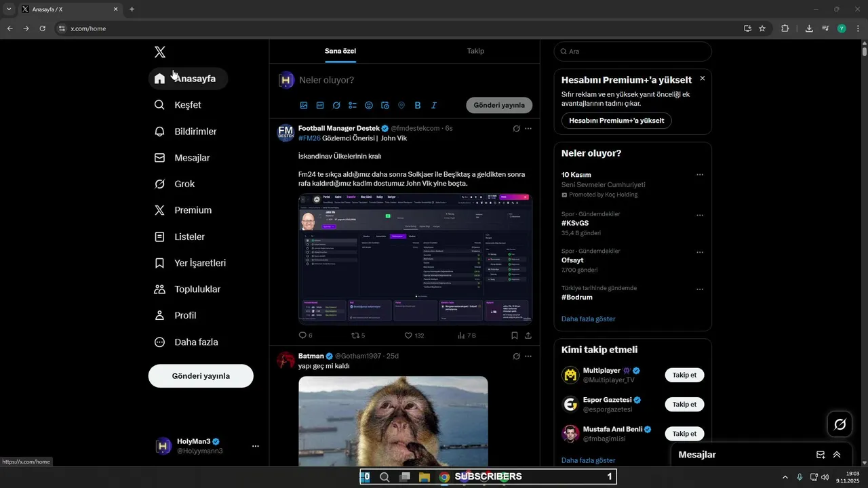Bookmark the Football Manager Destek post
The height and width of the screenshot is (488, 868).
tap(515, 335)
